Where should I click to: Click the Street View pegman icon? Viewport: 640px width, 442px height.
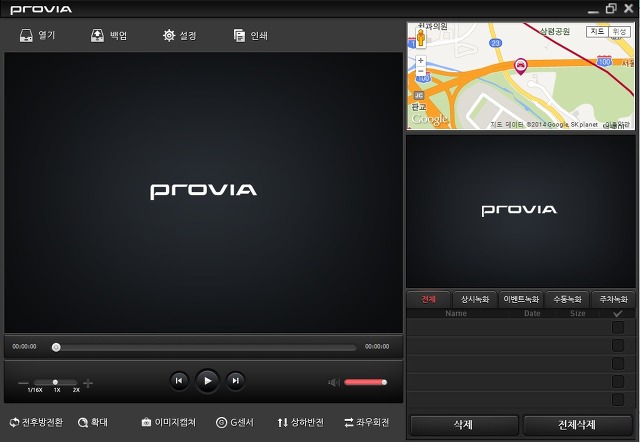tap(421, 37)
